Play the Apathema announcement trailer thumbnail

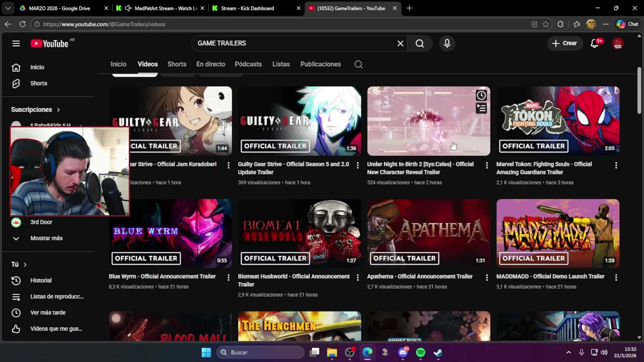(429, 233)
